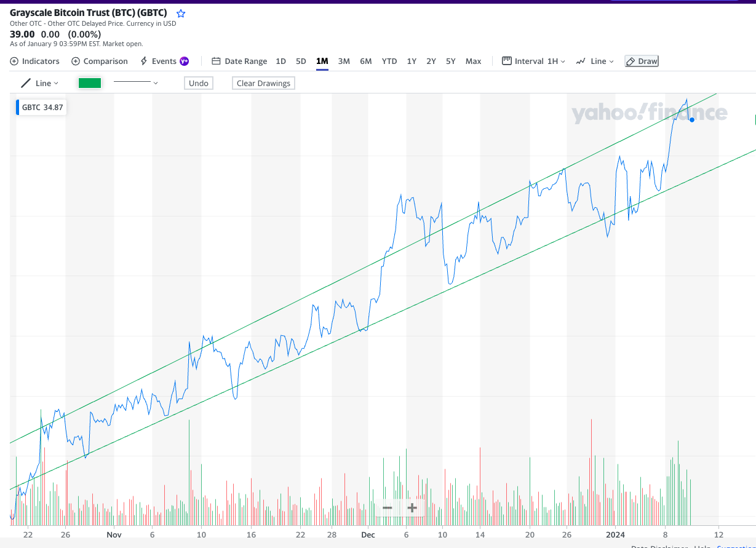Click the 39.00 current price

pyautogui.click(x=22, y=34)
